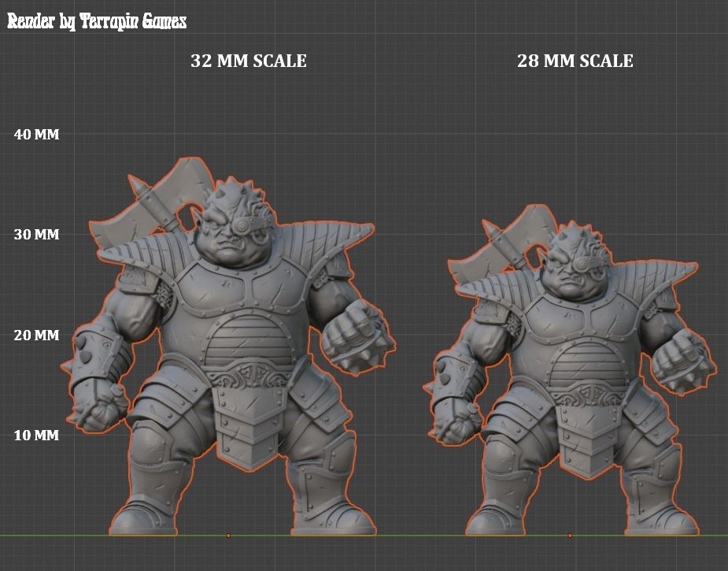
Task: Click the '20 MM' height label
Action: (37, 335)
